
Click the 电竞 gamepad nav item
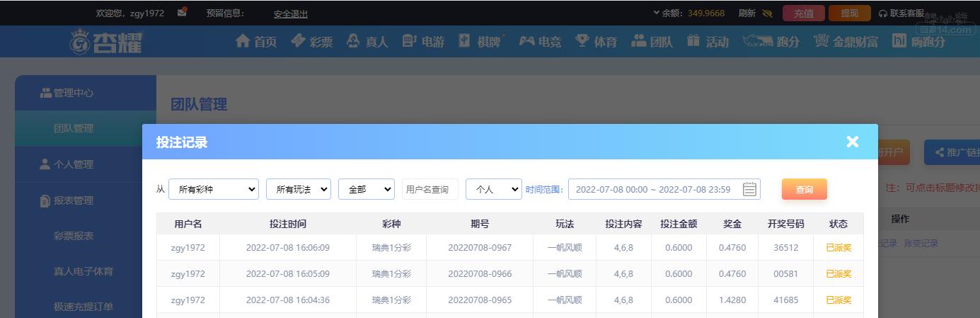click(x=540, y=41)
